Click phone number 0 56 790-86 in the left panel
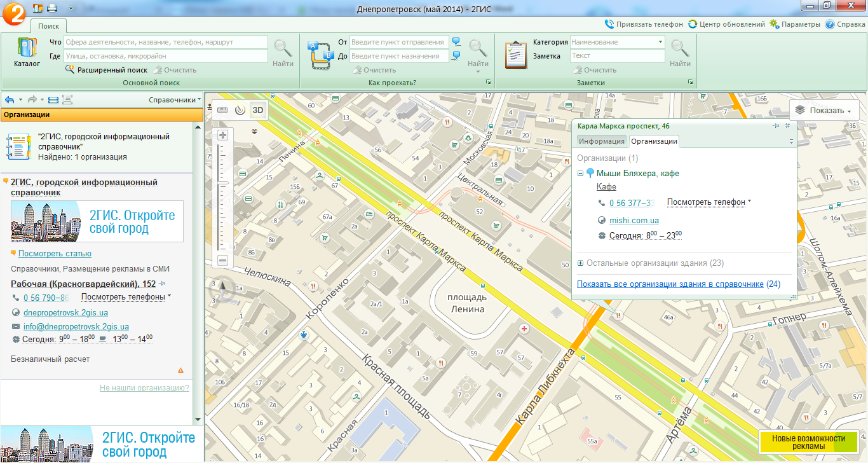The image size is (868, 463). pyautogui.click(x=46, y=298)
